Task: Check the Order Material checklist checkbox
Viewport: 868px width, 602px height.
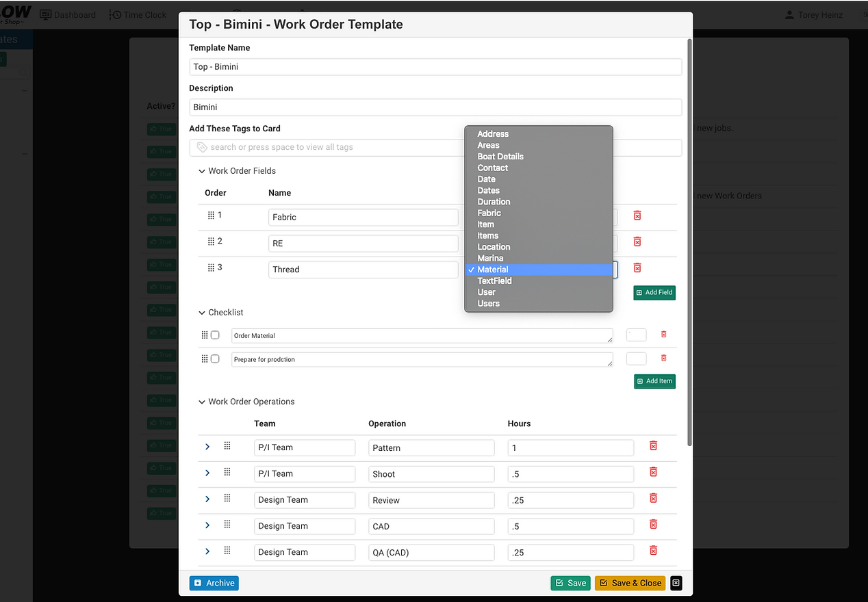Action: [216, 335]
